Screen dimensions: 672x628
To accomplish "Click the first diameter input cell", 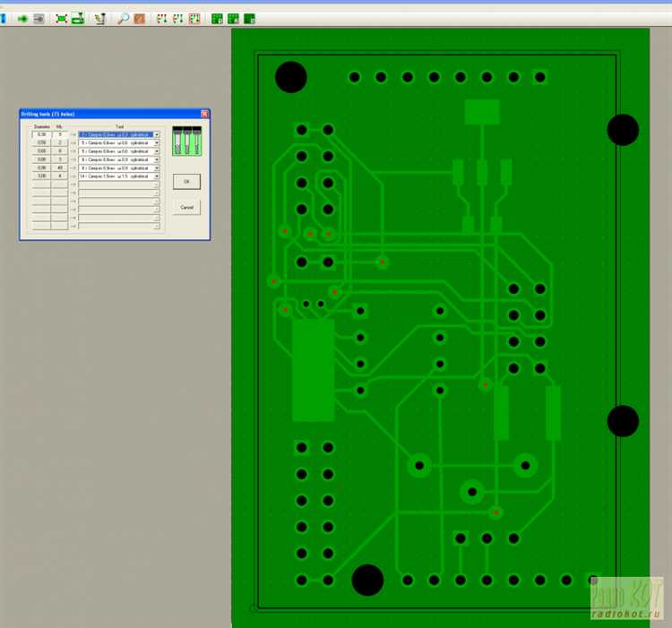I will (41, 134).
